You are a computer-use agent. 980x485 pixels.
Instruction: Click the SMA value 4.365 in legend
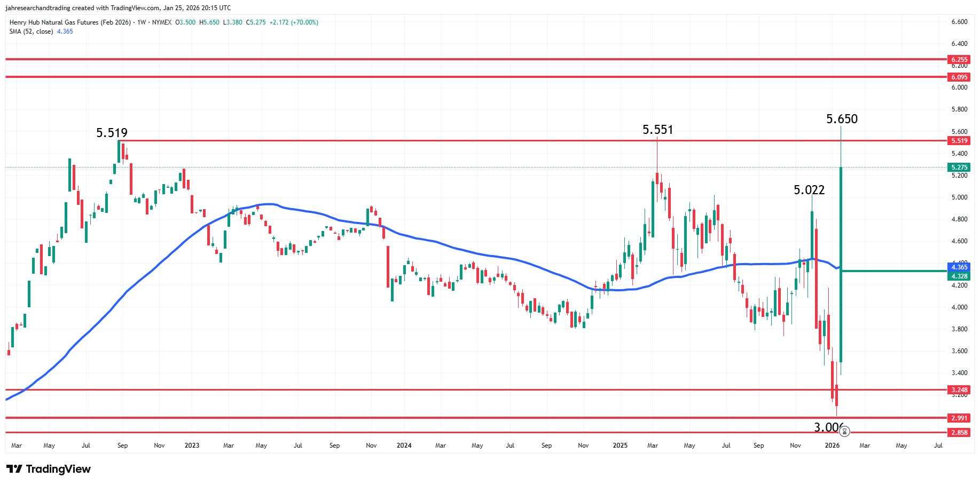click(65, 31)
